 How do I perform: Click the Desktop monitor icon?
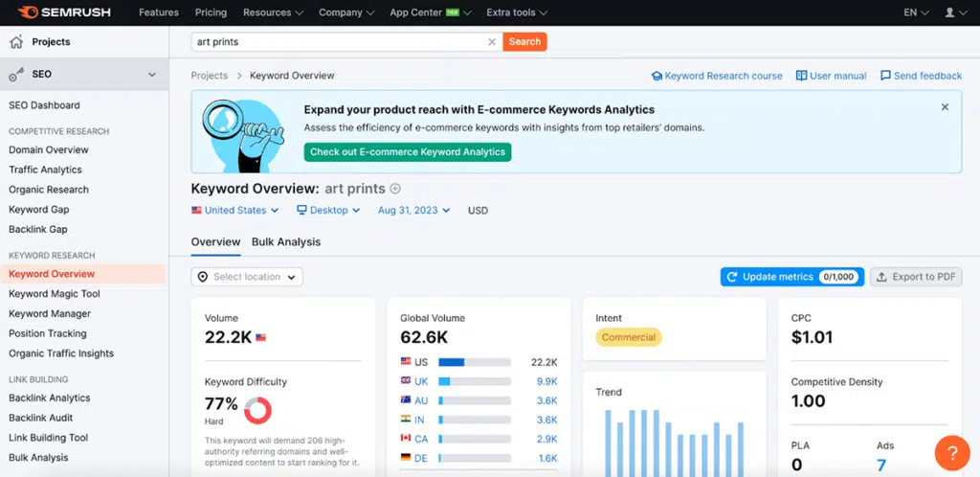click(301, 210)
